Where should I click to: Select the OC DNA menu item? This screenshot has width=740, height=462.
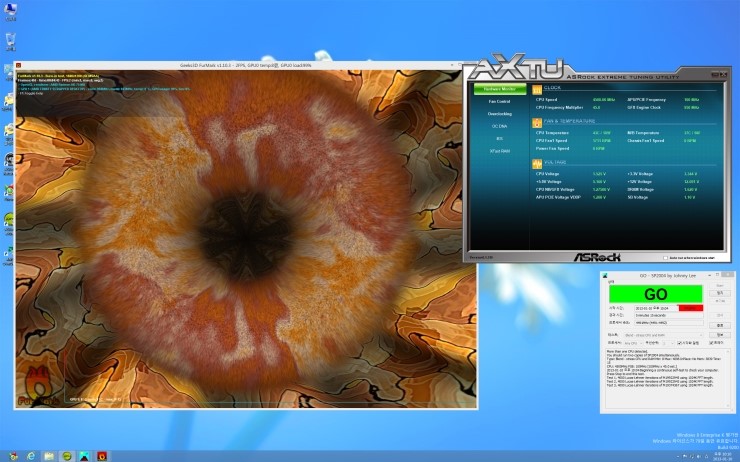click(499, 126)
